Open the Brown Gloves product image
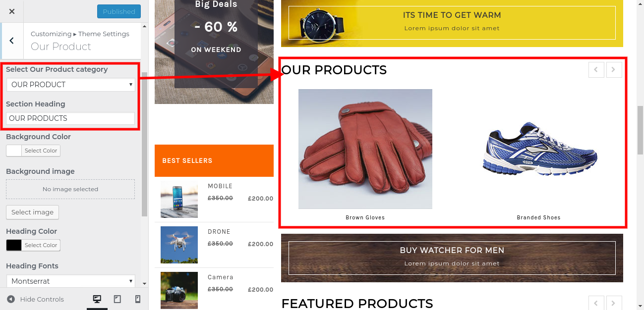This screenshot has height=310, width=644. pyautogui.click(x=365, y=149)
